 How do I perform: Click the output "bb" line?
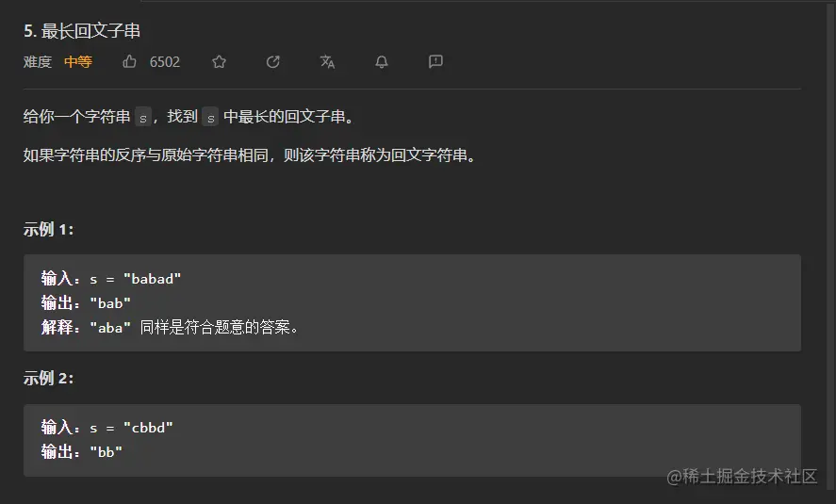[x=82, y=452]
